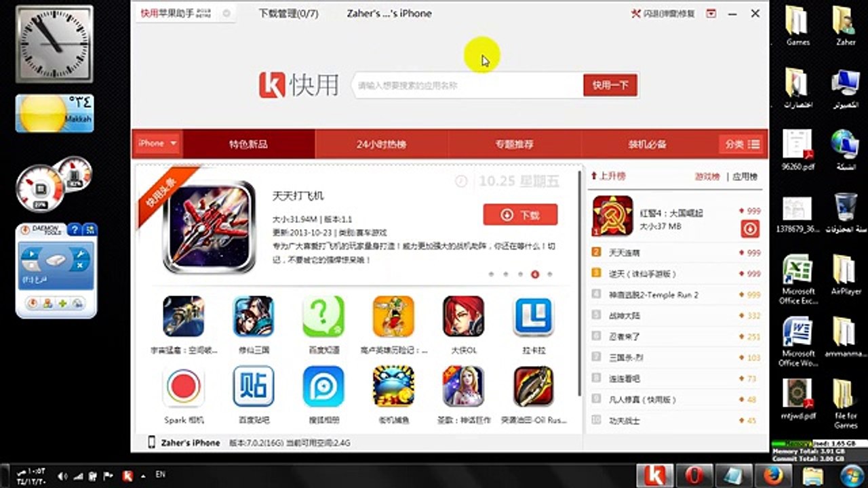Open the file for Games desktop folder
Screen dimensions: 868x488
(845, 404)
